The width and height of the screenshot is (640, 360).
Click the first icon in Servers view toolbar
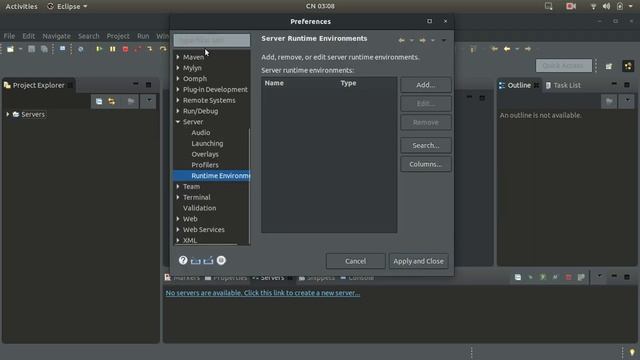pyautogui.click(x=518, y=277)
